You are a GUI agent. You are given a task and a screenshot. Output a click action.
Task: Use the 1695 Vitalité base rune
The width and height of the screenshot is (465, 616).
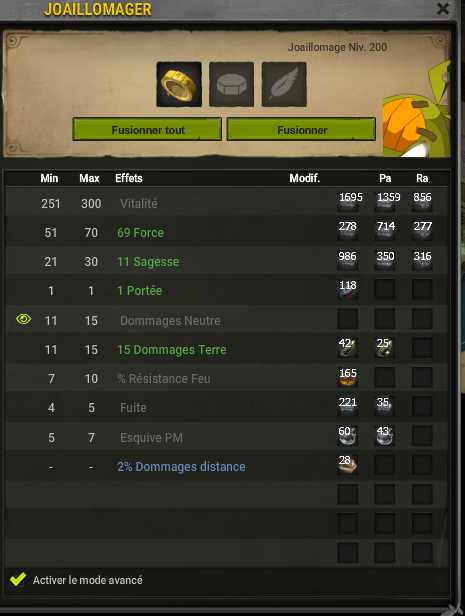pyautogui.click(x=348, y=202)
